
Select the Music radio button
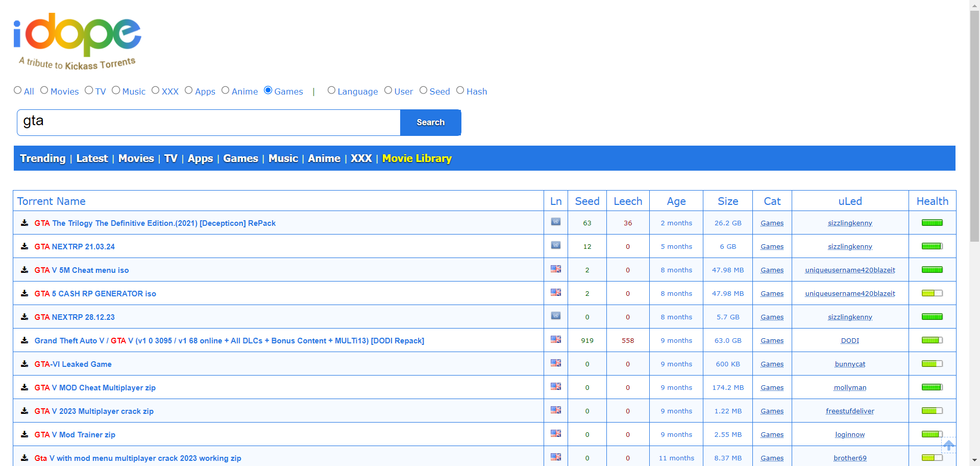[x=116, y=90]
